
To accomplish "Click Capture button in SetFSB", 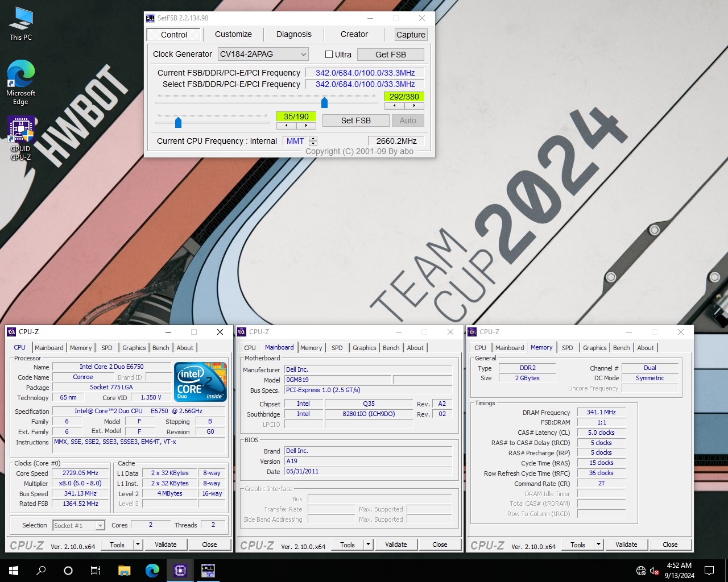I will (411, 35).
